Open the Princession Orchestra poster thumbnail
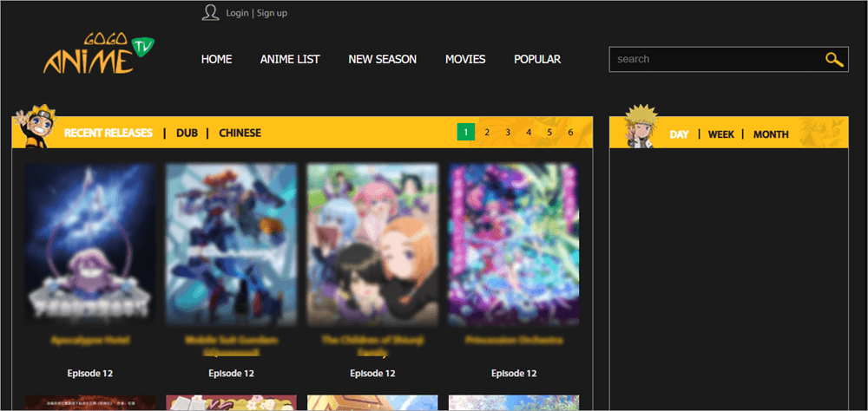This screenshot has width=868, height=411. [514, 244]
